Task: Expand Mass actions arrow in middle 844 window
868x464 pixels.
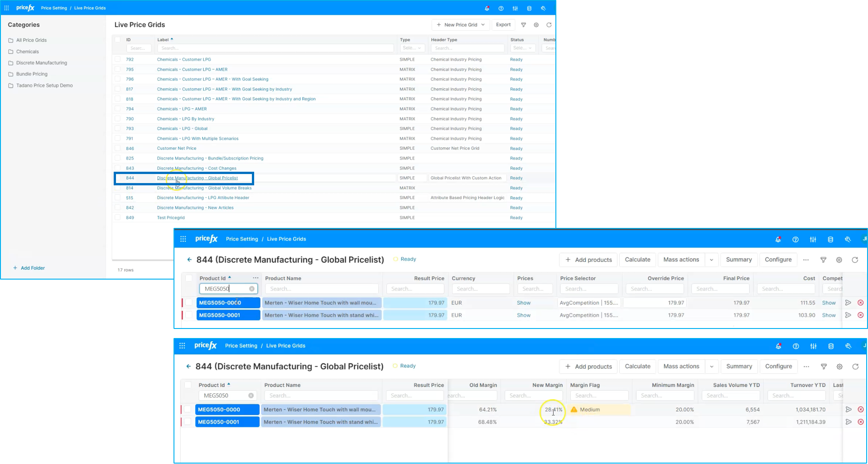Action: tap(712, 260)
